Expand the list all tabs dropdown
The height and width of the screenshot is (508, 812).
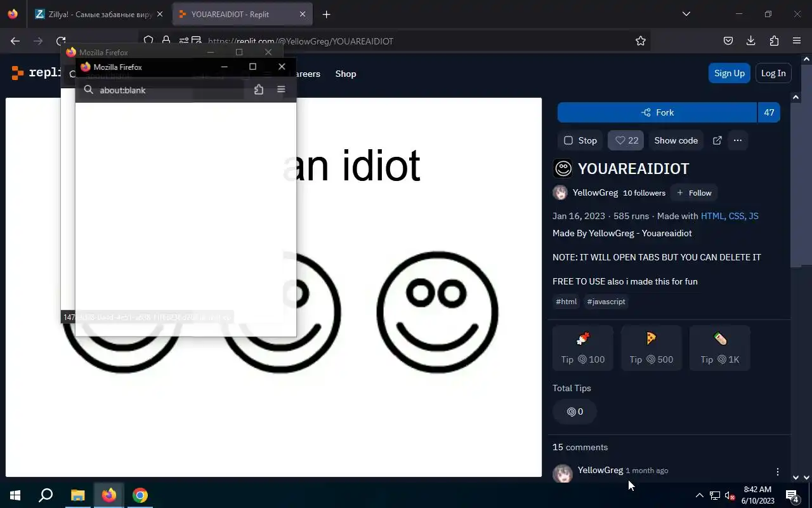[686, 14]
